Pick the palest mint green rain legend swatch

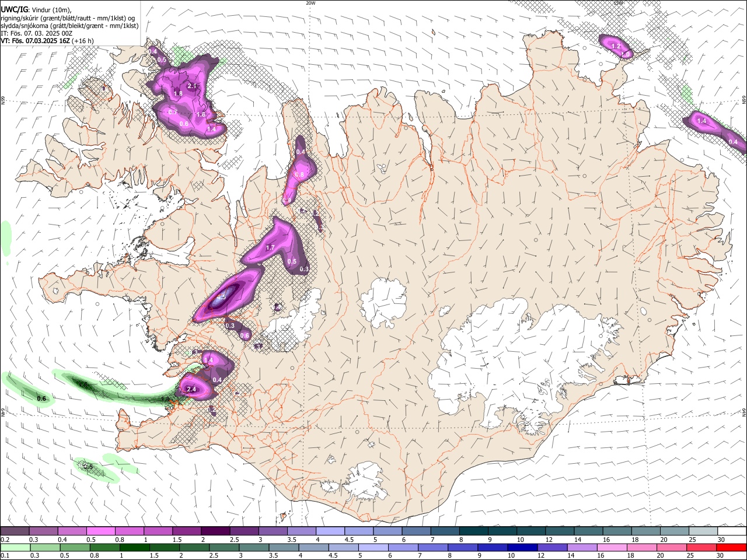click(x=15, y=547)
